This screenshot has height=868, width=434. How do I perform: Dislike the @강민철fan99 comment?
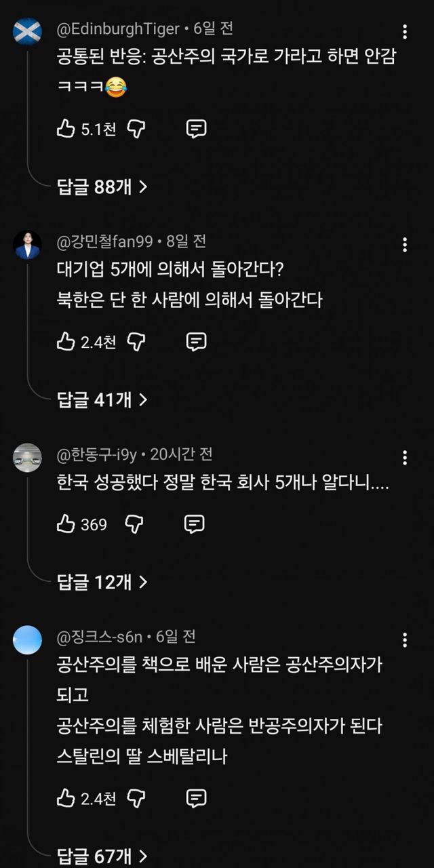pyautogui.click(x=137, y=342)
